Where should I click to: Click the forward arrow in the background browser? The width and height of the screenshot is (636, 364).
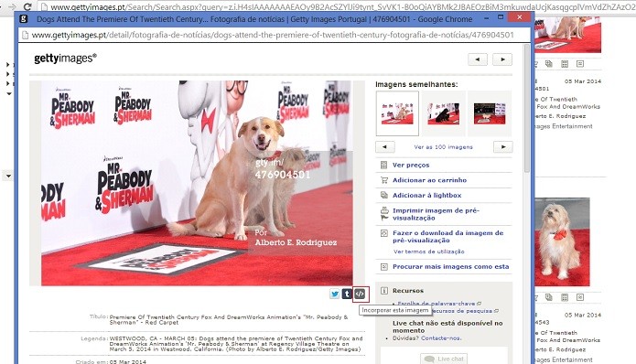12,6
